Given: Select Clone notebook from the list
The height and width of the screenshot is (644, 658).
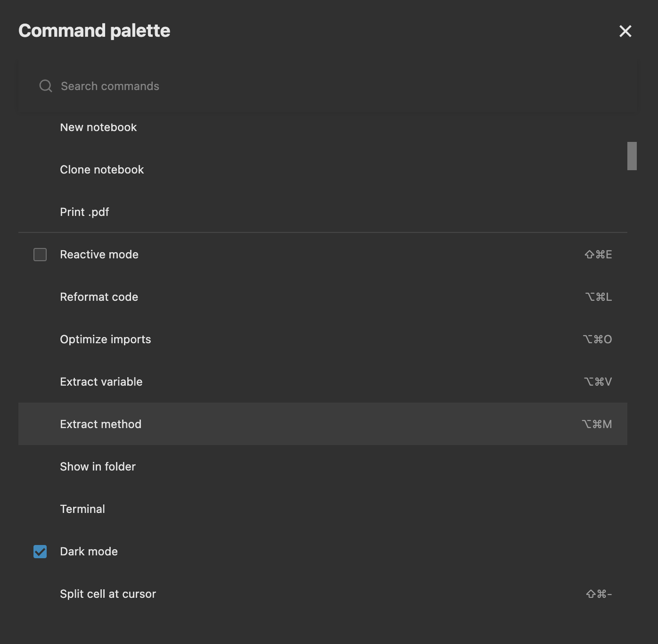Looking at the screenshot, I should pos(102,169).
